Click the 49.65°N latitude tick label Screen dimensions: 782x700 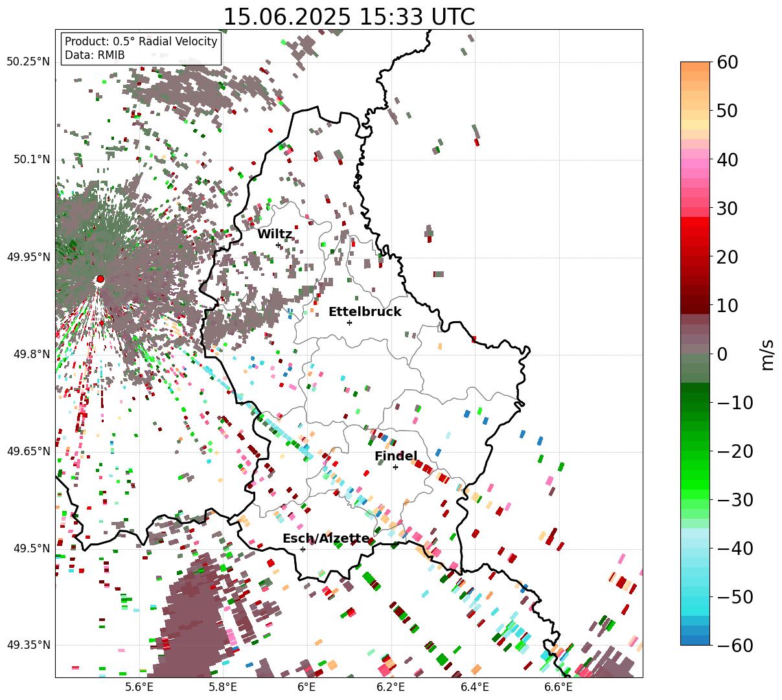point(28,451)
